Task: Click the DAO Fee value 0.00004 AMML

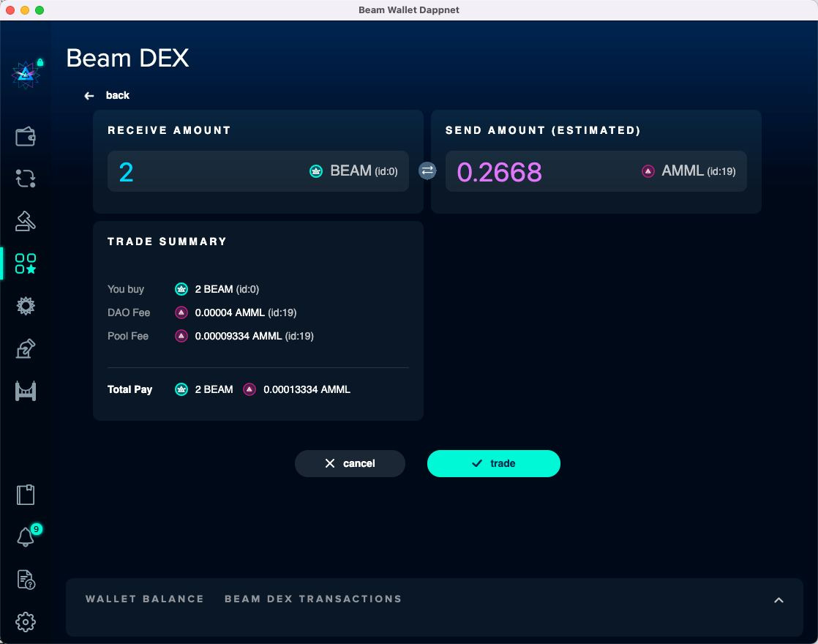Action: [x=246, y=312]
